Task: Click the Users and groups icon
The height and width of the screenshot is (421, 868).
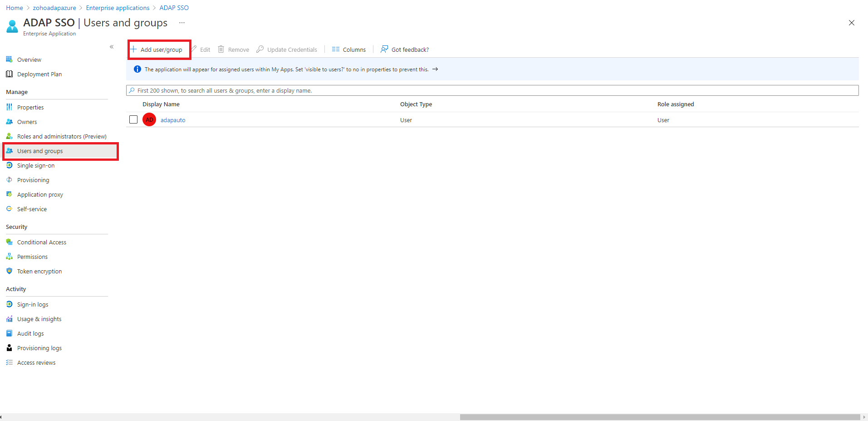Action: [x=9, y=151]
